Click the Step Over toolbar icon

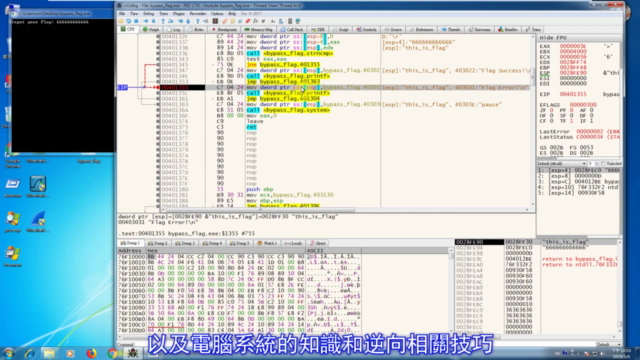click(x=171, y=21)
